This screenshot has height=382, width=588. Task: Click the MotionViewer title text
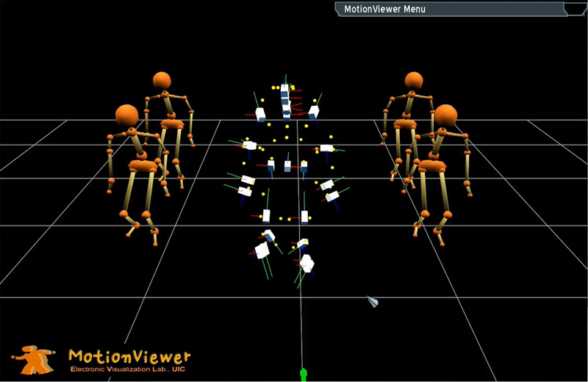coord(129,356)
